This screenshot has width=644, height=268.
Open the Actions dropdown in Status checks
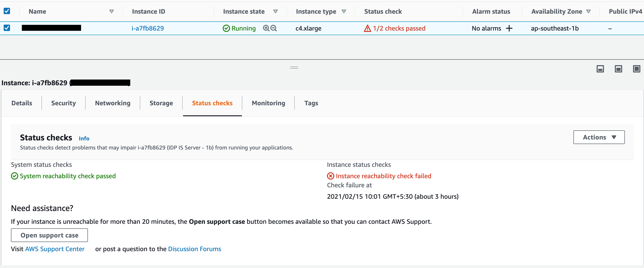point(599,137)
